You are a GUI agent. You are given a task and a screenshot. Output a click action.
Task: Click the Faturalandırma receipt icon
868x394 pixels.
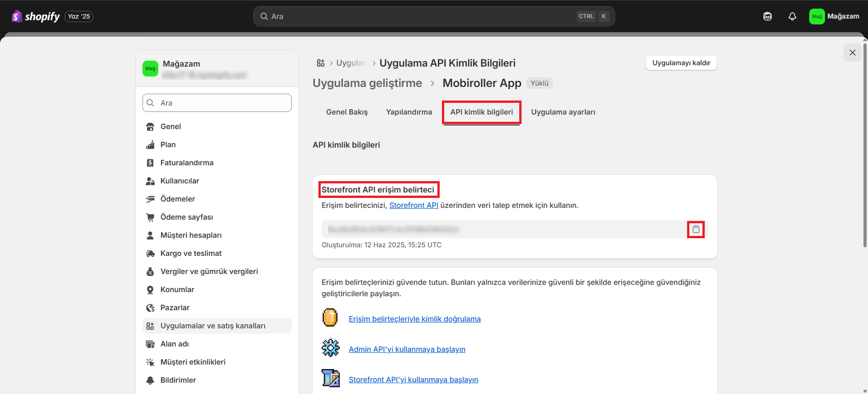coord(150,163)
